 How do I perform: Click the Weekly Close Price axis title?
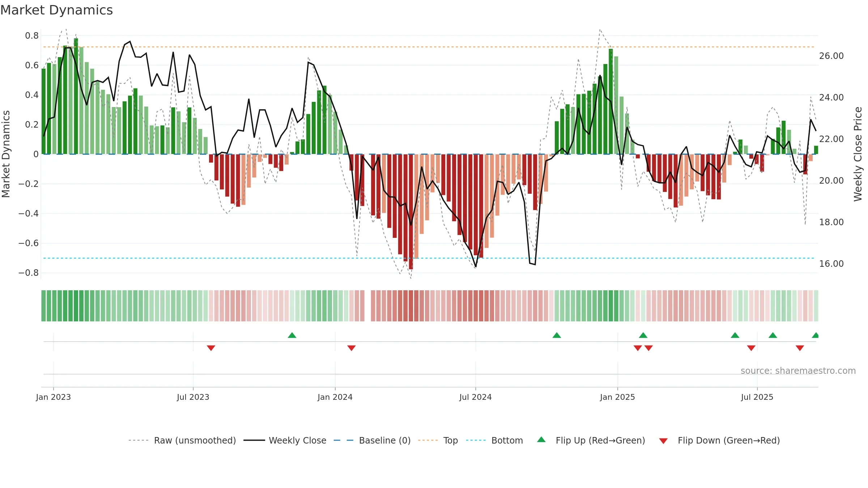click(x=858, y=154)
